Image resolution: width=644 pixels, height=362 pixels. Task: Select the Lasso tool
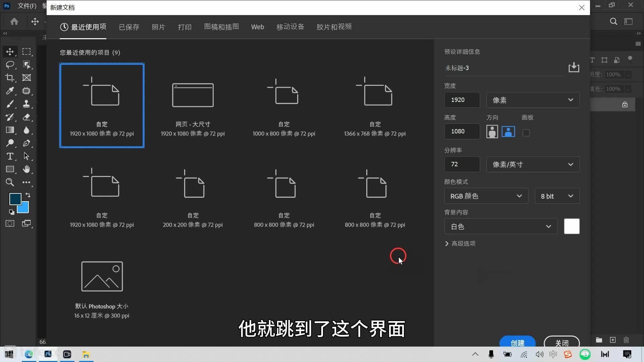tap(10, 65)
